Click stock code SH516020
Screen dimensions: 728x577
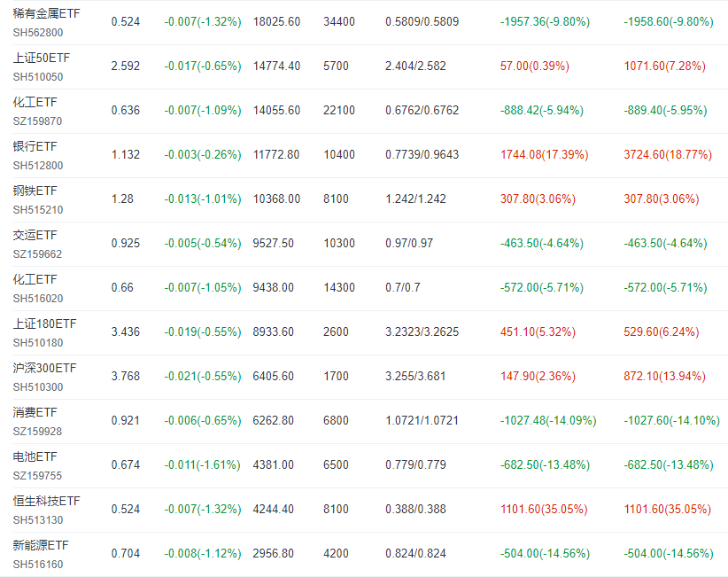coord(38,299)
